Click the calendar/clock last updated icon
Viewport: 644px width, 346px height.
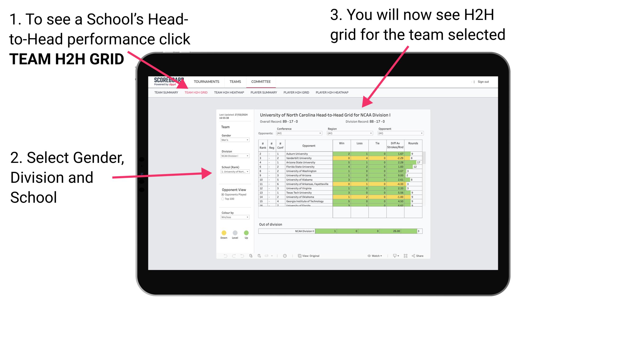click(x=286, y=256)
